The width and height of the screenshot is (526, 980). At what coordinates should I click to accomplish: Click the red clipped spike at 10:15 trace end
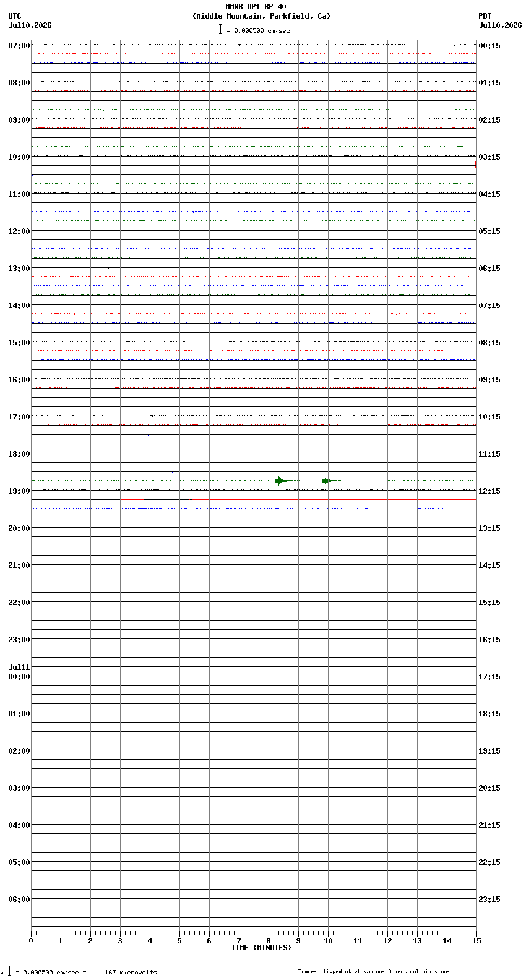(475, 165)
